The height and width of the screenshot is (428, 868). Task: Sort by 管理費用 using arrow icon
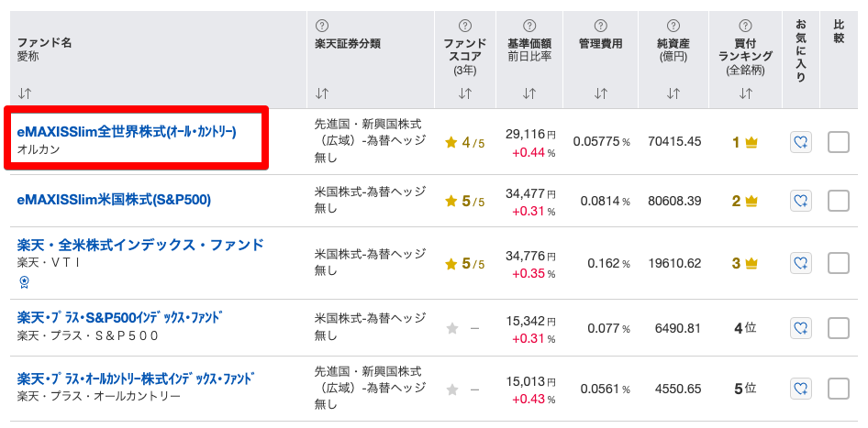(600, 94)
